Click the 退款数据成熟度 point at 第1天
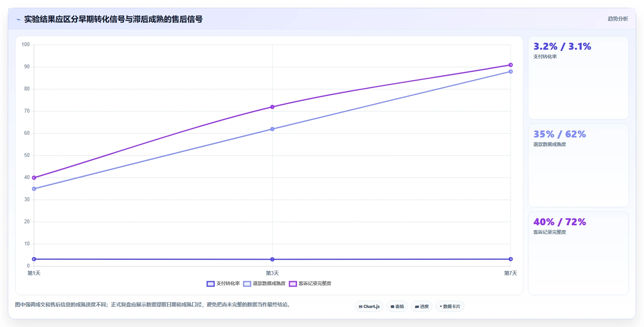The image size is (644, 327). tap(34, 189)
